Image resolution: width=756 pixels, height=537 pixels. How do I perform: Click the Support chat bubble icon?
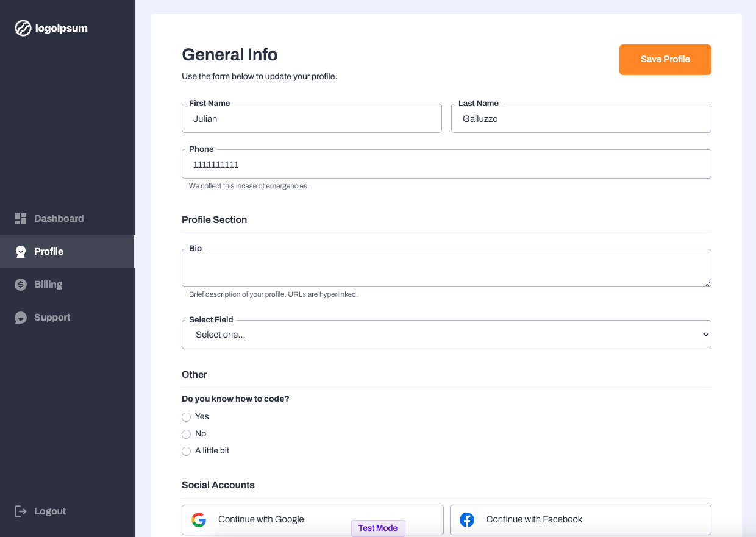coord(21,318)
